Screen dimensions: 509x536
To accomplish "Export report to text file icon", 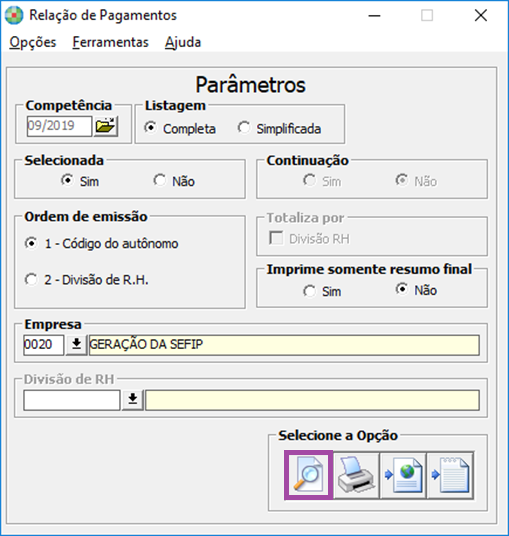I will [451, 475].
